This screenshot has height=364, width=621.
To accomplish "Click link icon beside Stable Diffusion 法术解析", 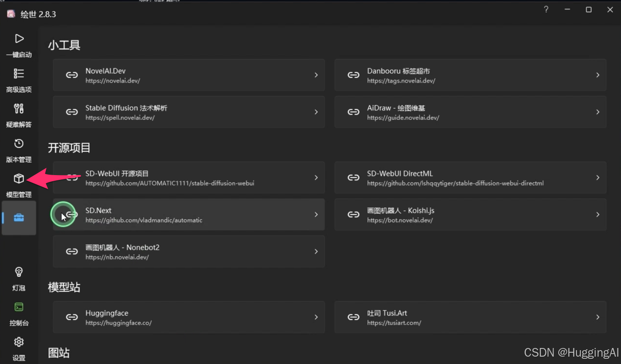I will point(72,112).
